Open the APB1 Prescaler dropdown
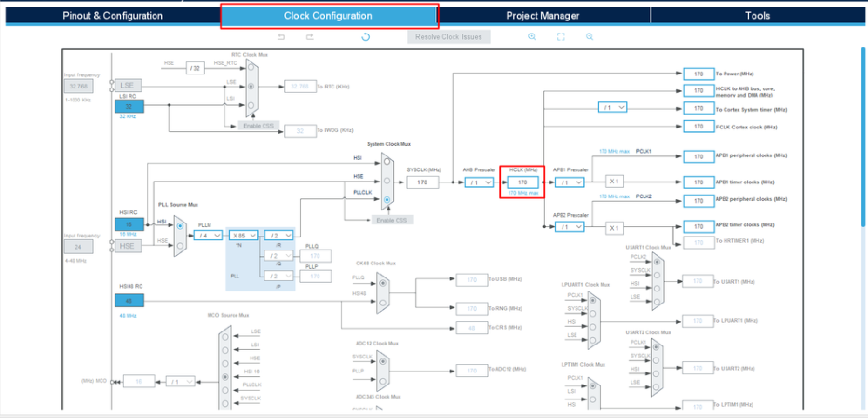The width and height of the screenshot is (868, 419). pyautogui.click(x=570, y=182)
